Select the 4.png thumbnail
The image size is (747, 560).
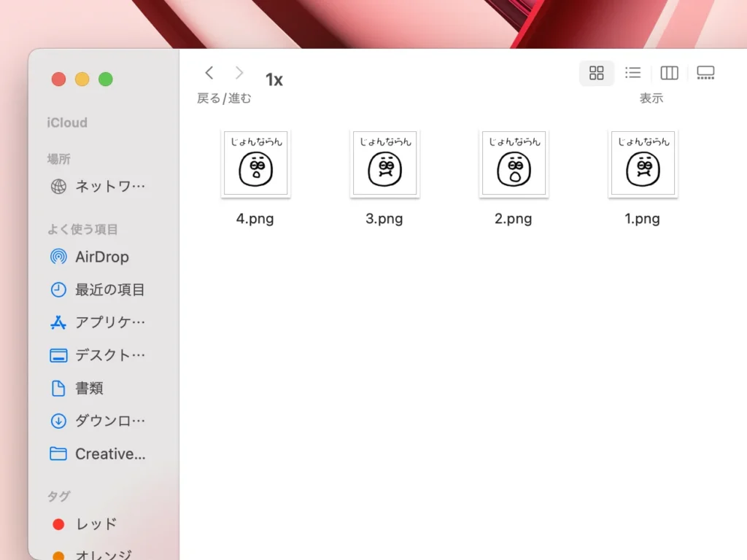tap(255, 164)
